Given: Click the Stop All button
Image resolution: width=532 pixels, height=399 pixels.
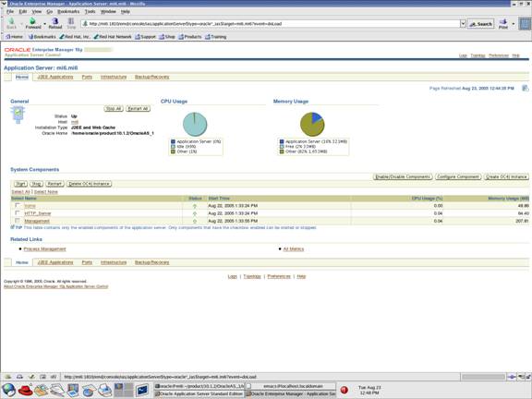Looking at the screenshot, I should point(114,109).
